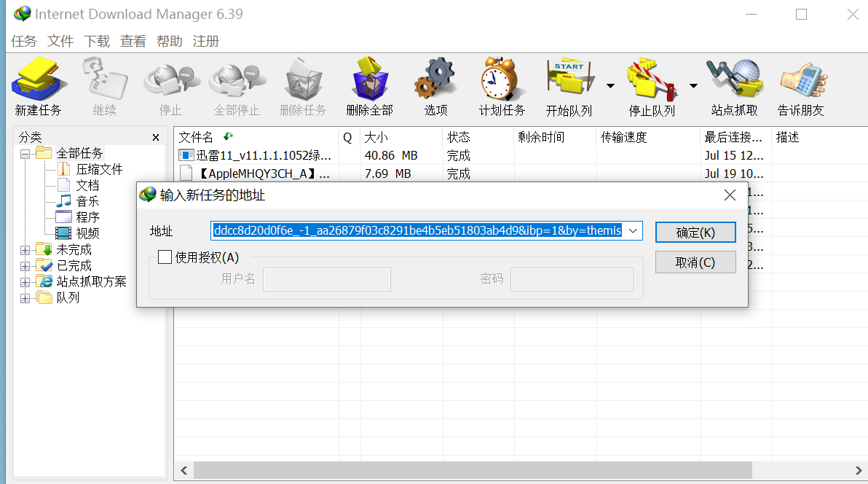Viewport: 868px width, 484px height.
Task: Open the 下载 menu
Action: [97, 41]
